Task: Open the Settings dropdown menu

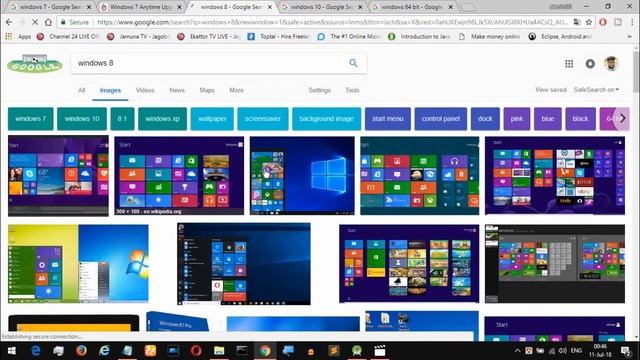Action: point(319,90)
